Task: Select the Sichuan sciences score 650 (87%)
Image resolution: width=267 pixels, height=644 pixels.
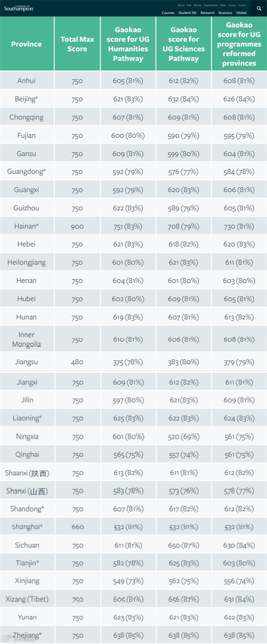Action: click(184, 545)
